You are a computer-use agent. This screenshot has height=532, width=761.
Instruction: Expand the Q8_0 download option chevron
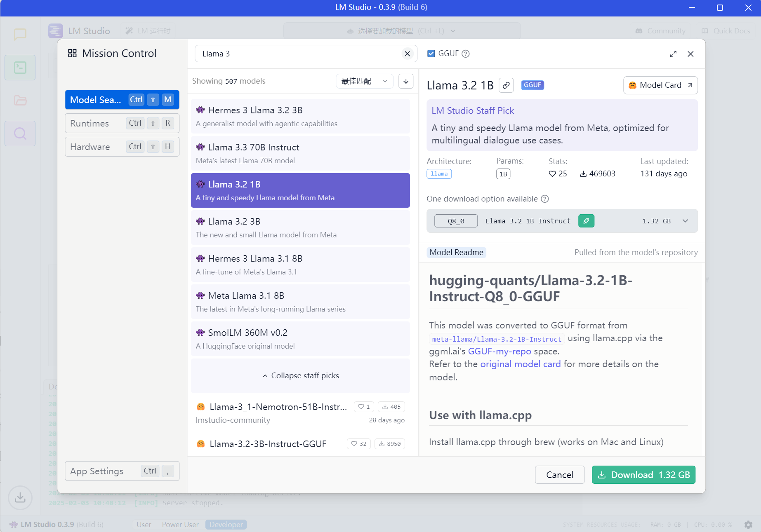pyautogui.click(x=685, y=221)
